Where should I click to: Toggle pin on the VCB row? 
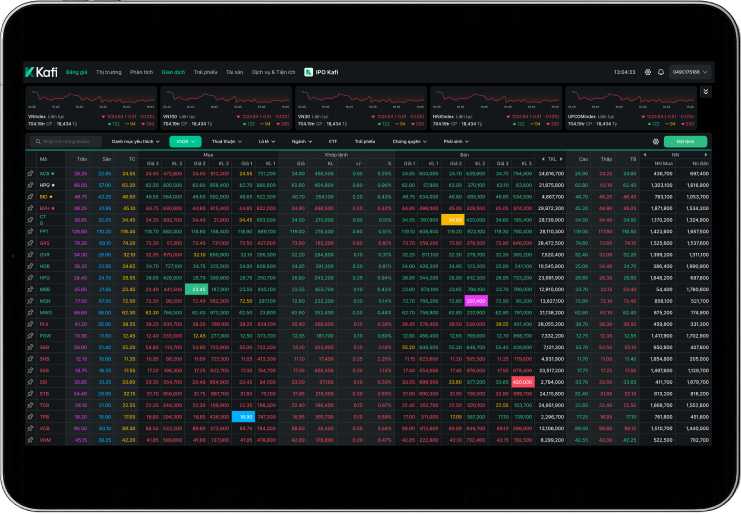[x=31, y=428]
